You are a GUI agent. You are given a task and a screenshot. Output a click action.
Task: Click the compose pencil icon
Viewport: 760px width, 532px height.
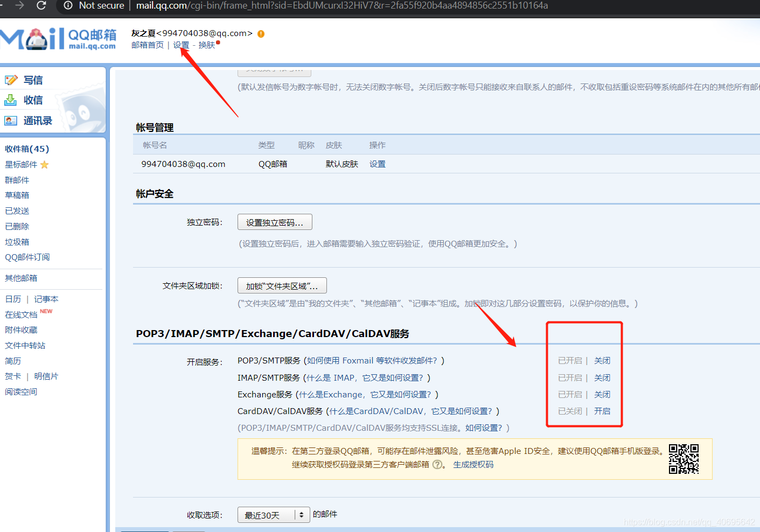coord(11,80)
